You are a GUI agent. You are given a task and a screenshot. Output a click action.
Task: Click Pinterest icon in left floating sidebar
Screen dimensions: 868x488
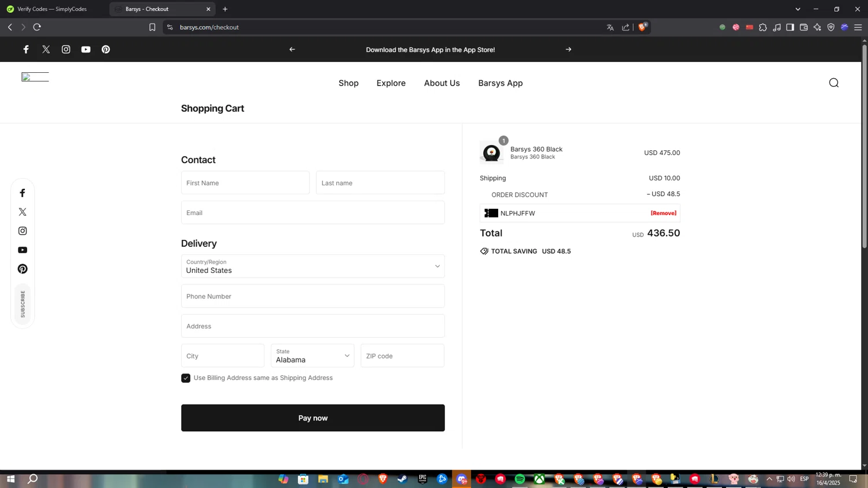[23, 269]
